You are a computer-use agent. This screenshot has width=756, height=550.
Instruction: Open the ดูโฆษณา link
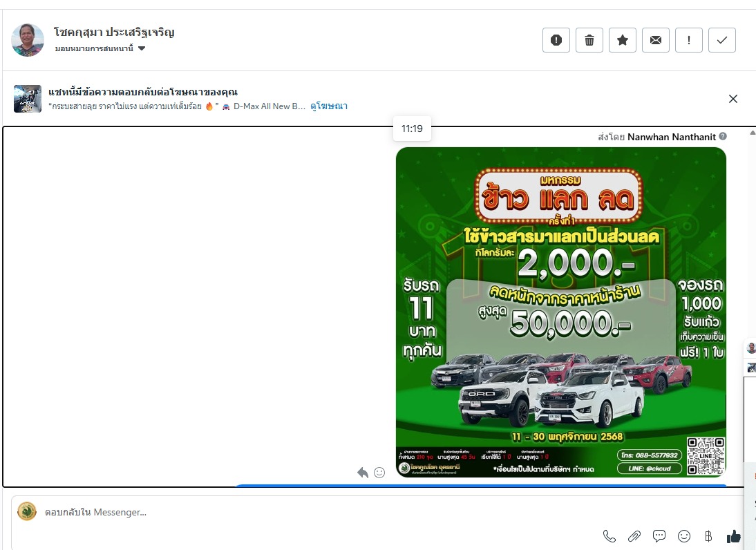pyautogui.click(x=329, y=106)
